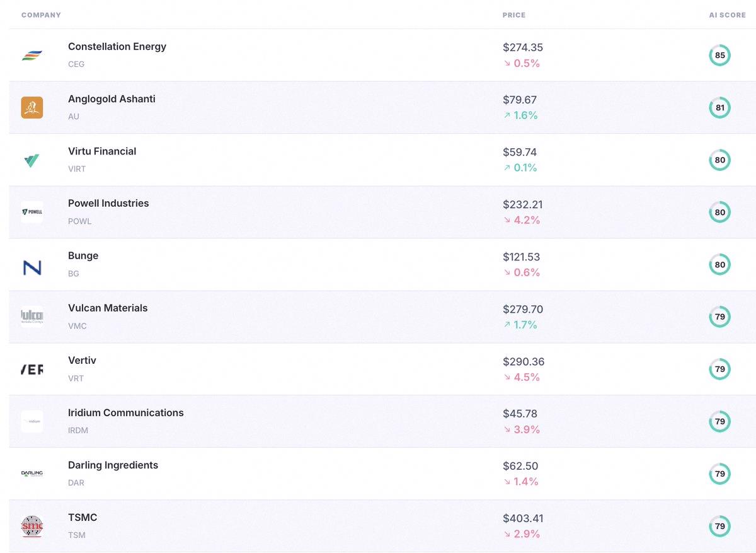Open the Powell Industries company link
This screenshot has width=756, height=553.
[x=108, y=204]
